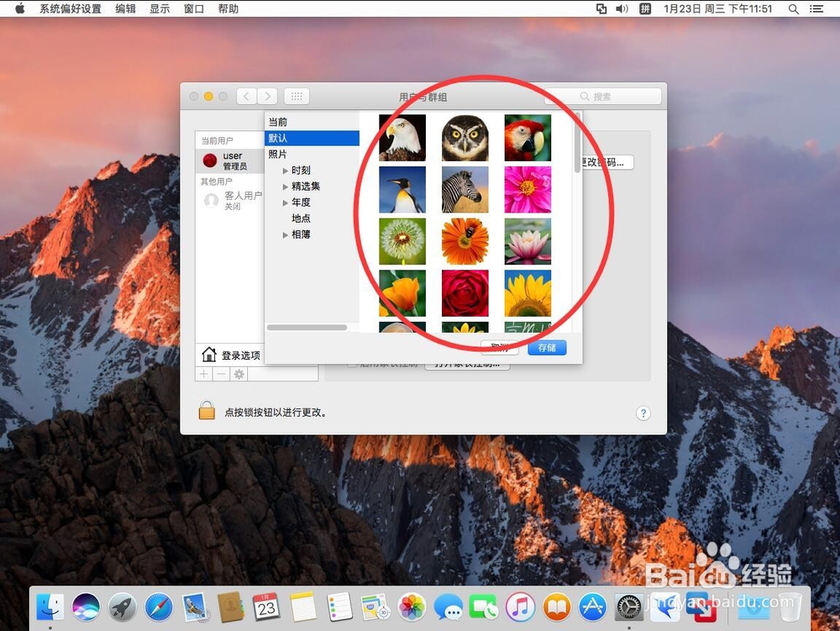Select the highlighted 默认 source row

tap(312, 138)
